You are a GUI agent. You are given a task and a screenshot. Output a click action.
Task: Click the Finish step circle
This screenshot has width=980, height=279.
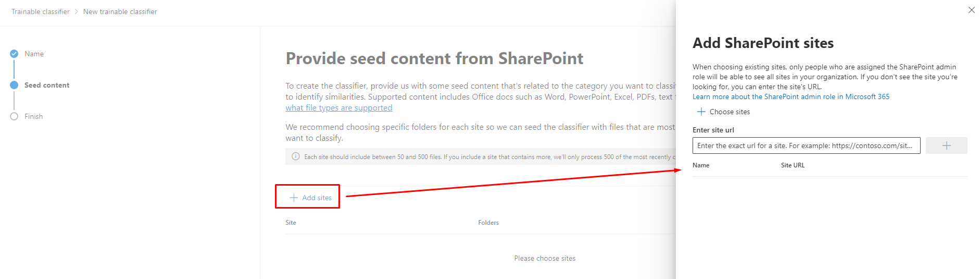tap(14, 116)
